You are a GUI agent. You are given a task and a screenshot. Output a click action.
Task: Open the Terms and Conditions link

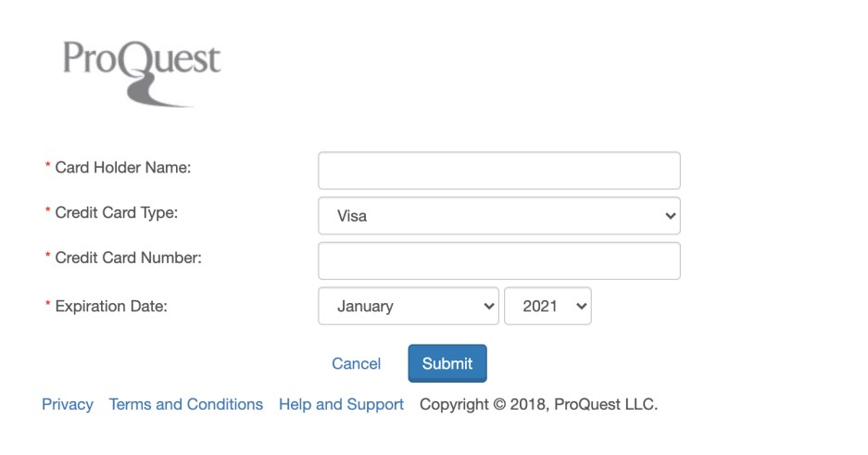[186, 405]
